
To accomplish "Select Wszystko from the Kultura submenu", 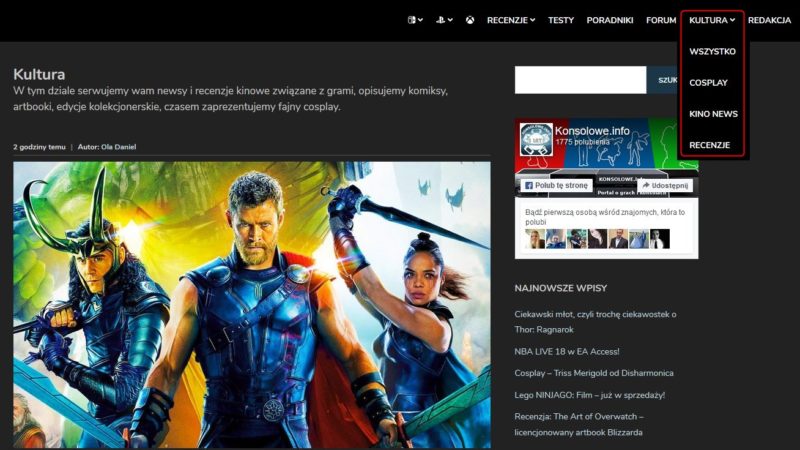I will [712, 51].
